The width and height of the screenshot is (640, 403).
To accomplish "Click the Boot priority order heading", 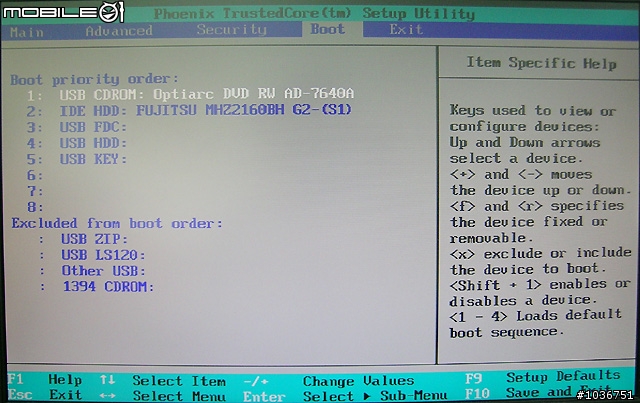I will [x=94, y=79].
